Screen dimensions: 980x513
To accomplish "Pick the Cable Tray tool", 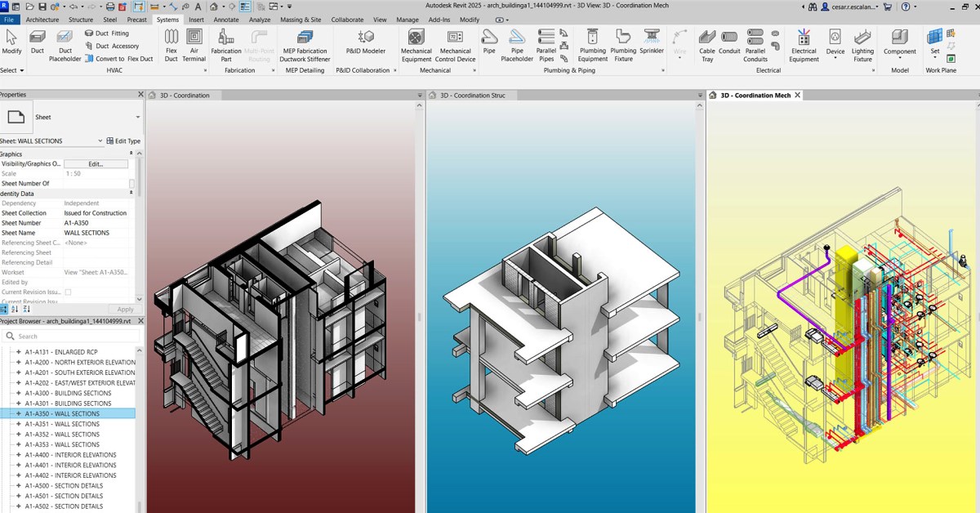I will (707, 44).
